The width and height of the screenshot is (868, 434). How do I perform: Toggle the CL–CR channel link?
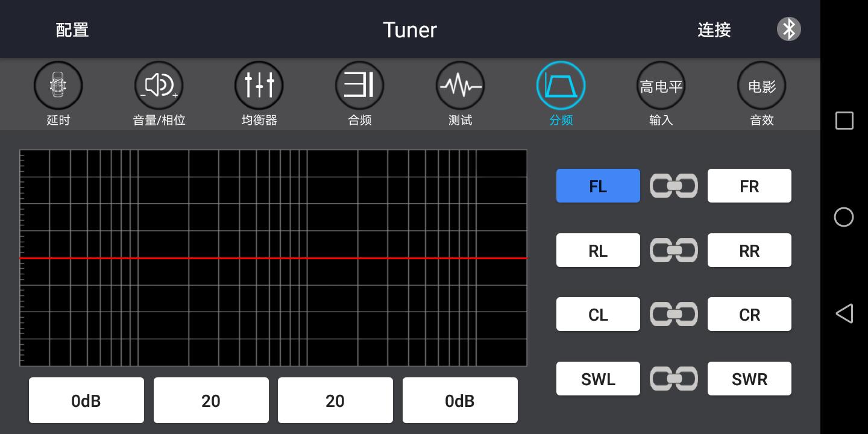coord(674,314)
